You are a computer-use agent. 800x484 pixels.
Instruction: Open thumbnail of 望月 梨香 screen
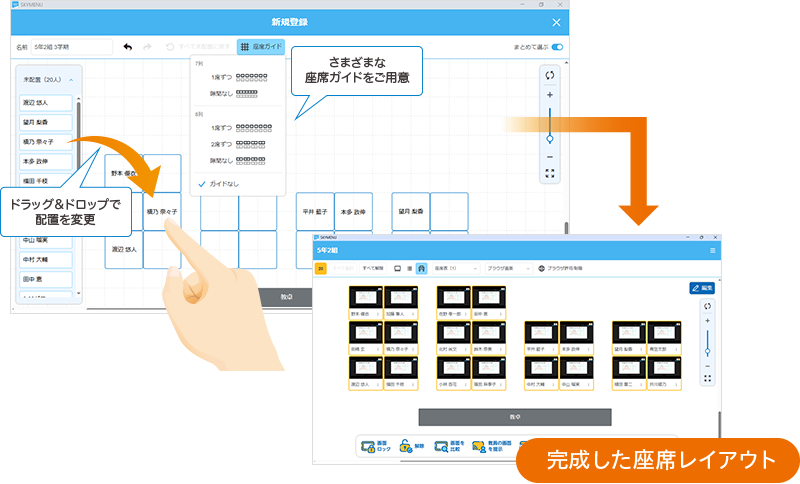pyautogui.click(x=629, y=333)
